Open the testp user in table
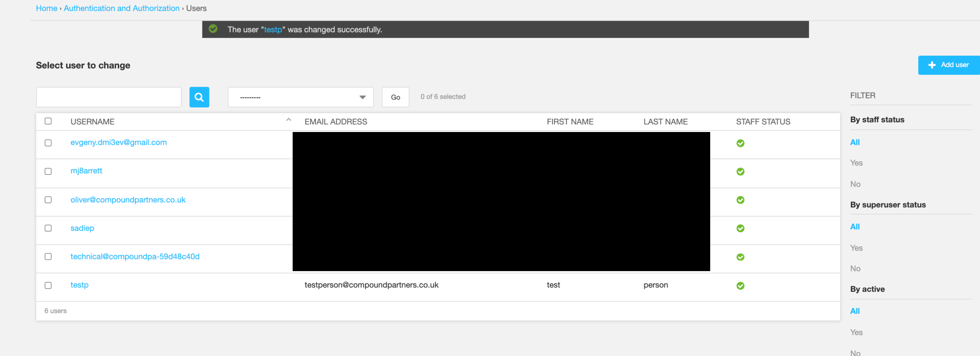Viewport: 980px width, 356px height. point(79,285)
